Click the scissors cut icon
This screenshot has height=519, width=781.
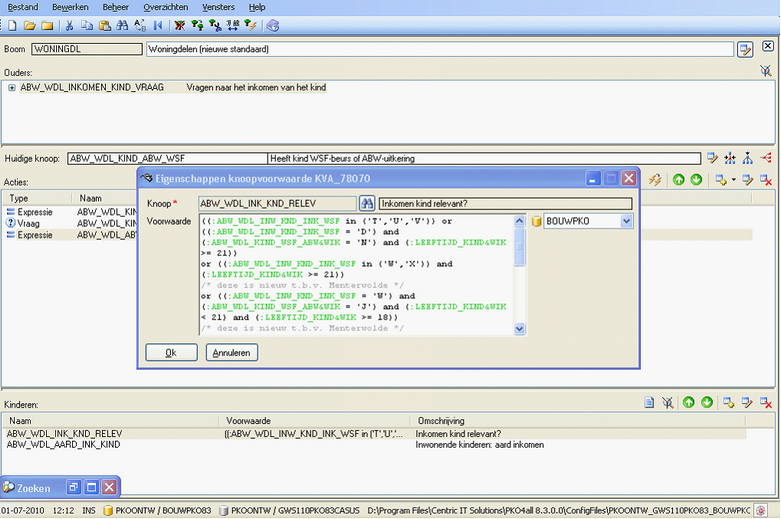point(69,25)
